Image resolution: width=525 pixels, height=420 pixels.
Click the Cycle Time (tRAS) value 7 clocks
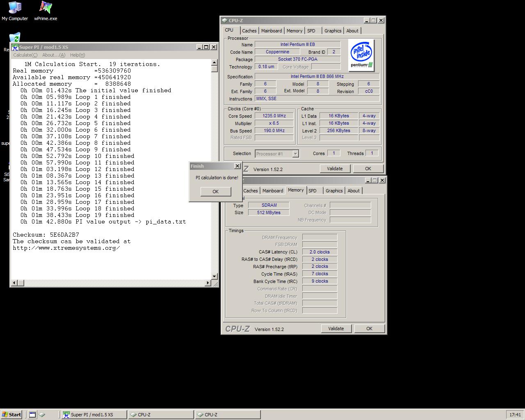[320, 274]
